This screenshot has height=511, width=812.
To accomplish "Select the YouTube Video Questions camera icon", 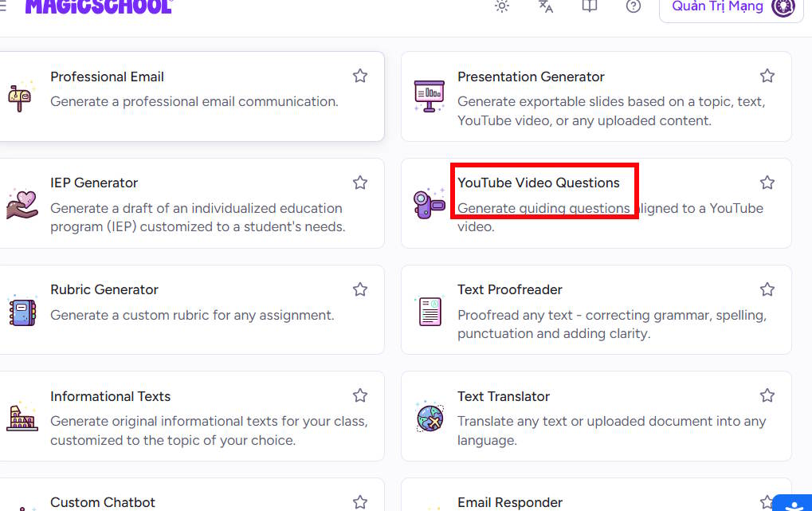I will (430, 202).
